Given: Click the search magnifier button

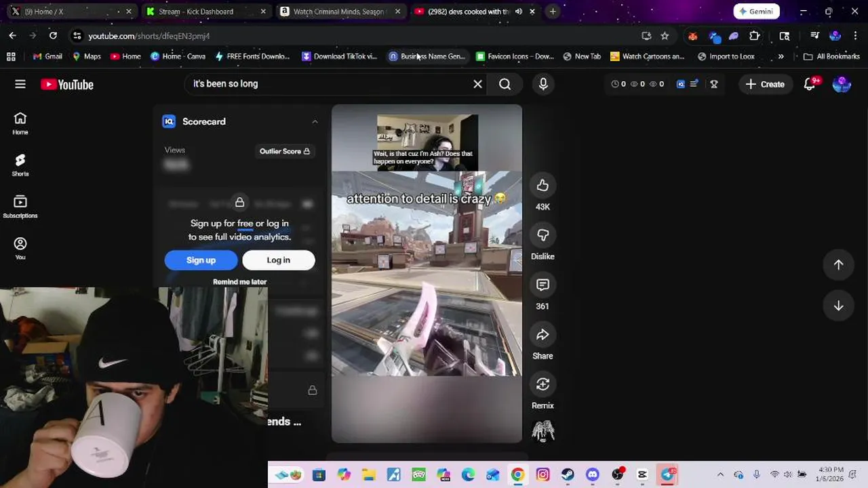Looking at the screenshot, I should (x=505, y=84).
